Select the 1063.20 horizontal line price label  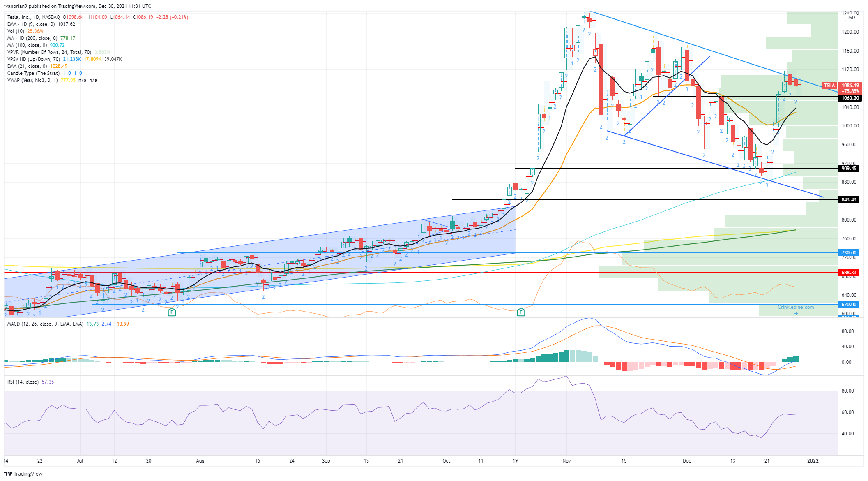850,98
